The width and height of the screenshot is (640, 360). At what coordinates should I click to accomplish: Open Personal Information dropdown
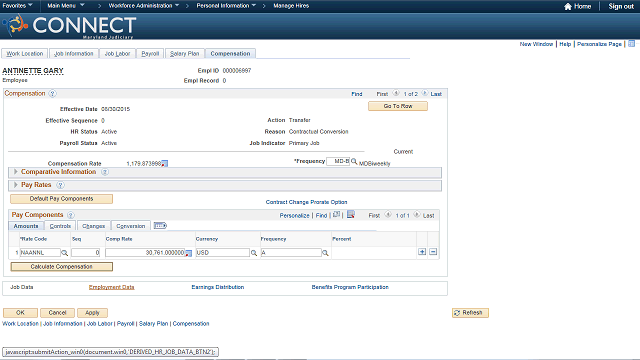pos(226,6)
